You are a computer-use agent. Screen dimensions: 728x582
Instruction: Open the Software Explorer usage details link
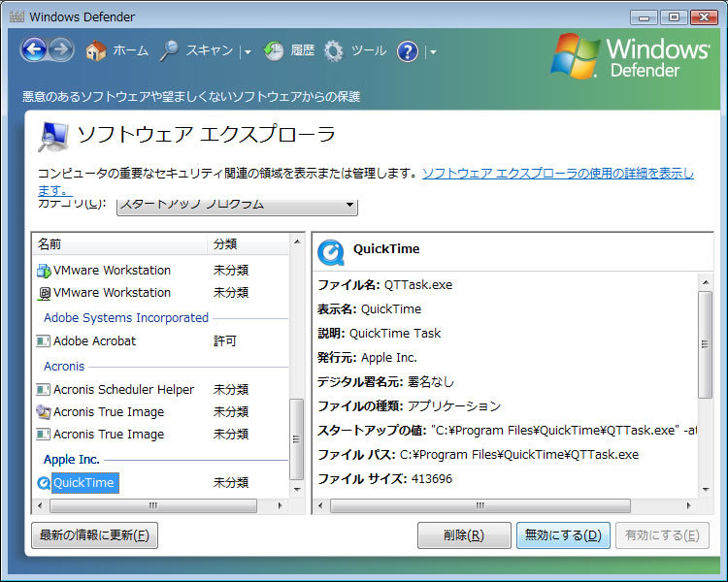click(557, 174)
